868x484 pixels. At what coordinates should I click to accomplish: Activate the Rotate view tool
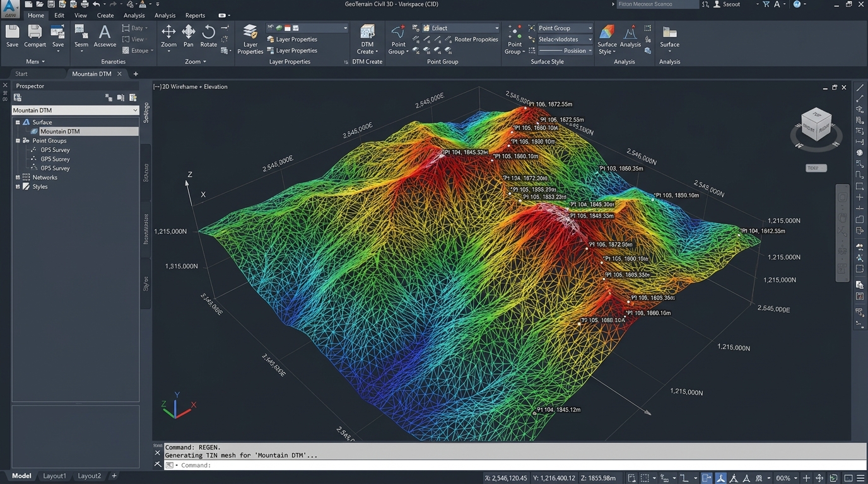click(x=209, y=36)
